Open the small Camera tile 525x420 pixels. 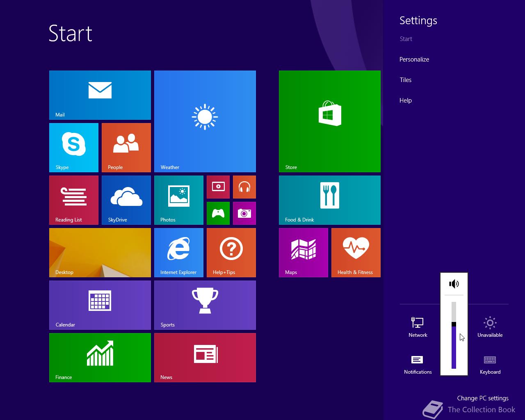pos(244,213)
